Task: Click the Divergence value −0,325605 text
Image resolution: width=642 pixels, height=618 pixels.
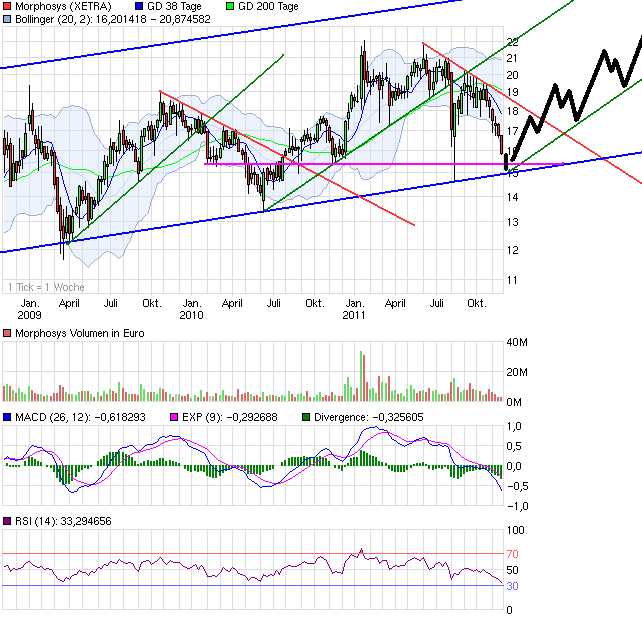Action: 398,417
